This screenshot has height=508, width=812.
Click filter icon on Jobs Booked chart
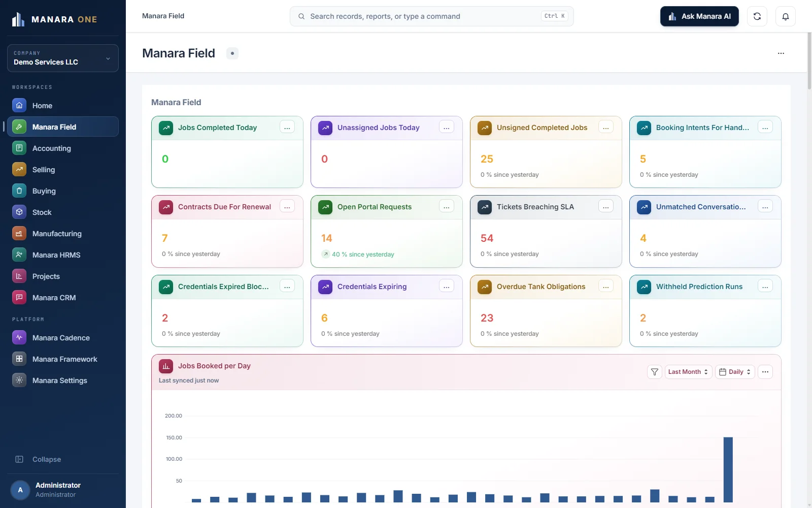coord(655,372)
